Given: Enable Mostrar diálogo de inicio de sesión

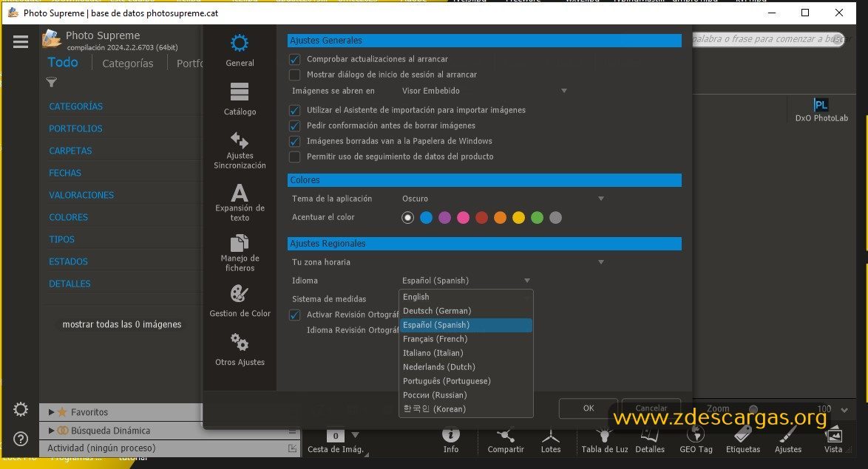Looking at the screenshot, I should pos(294,75).
